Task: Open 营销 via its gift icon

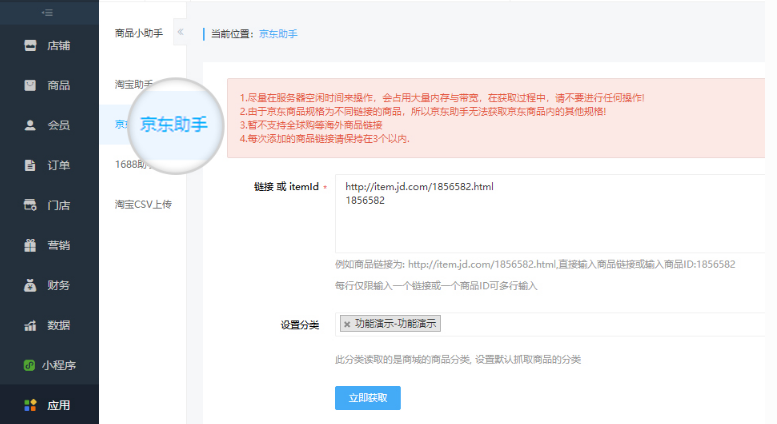Action: (x=30, y=245)
